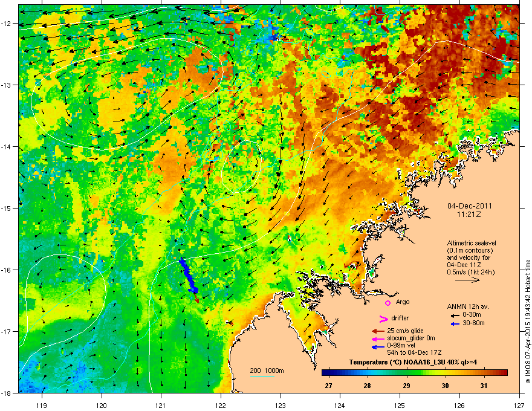
Task: Click the cyan 200 1000m isobath legend line
Action: 262,376
